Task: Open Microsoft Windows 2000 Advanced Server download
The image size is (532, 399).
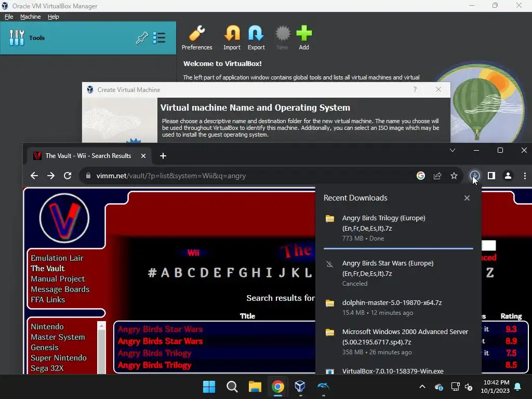Action: 405,337
